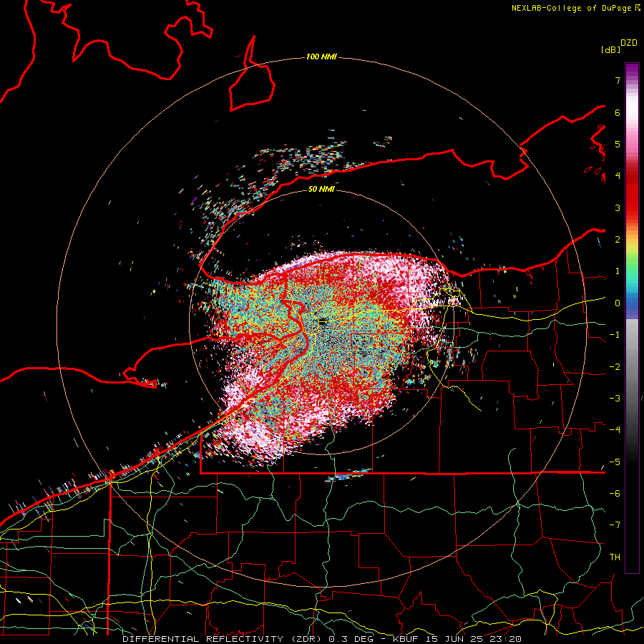The height and width of the screenshot is (644, 644).
Task: Select the -5 tick on the color scale
Action: (615, 462)
